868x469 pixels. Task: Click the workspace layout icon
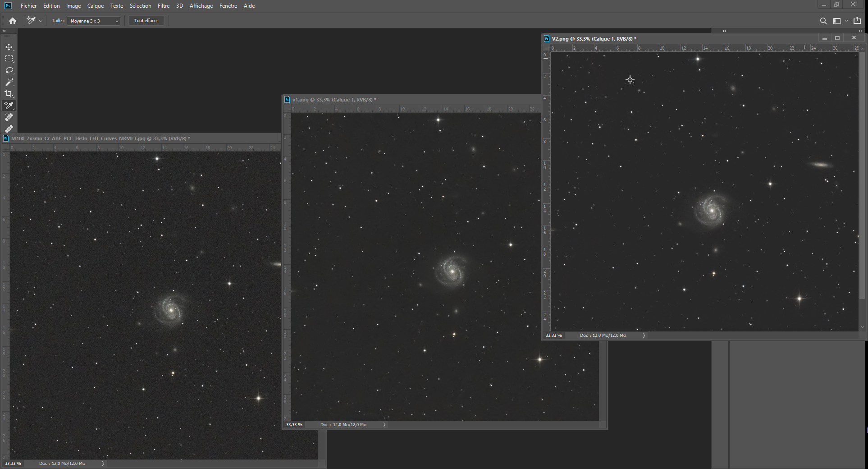pyautogui.click(x=837, y=21)
